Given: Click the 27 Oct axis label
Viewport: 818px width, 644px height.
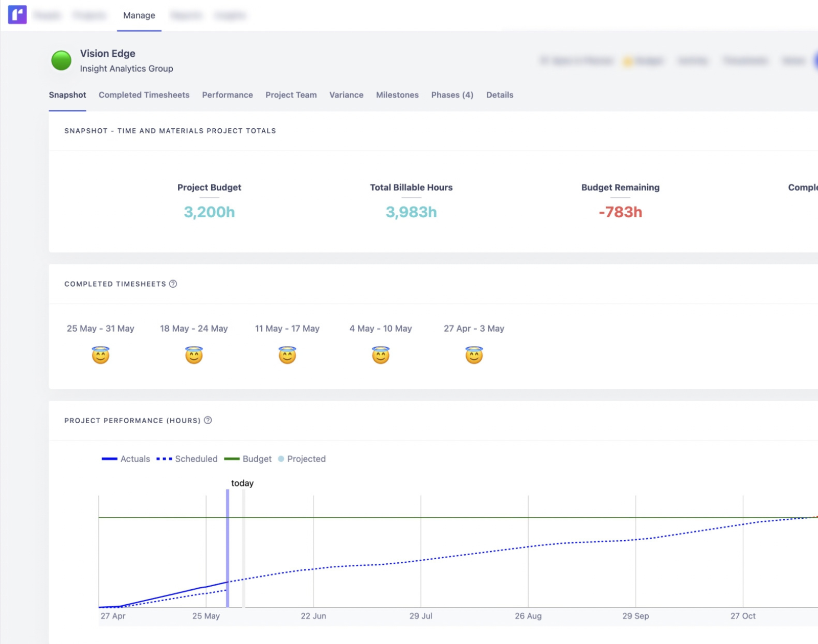Looking at the screenshot, I should pyautogui.click(x=743, y=616).
